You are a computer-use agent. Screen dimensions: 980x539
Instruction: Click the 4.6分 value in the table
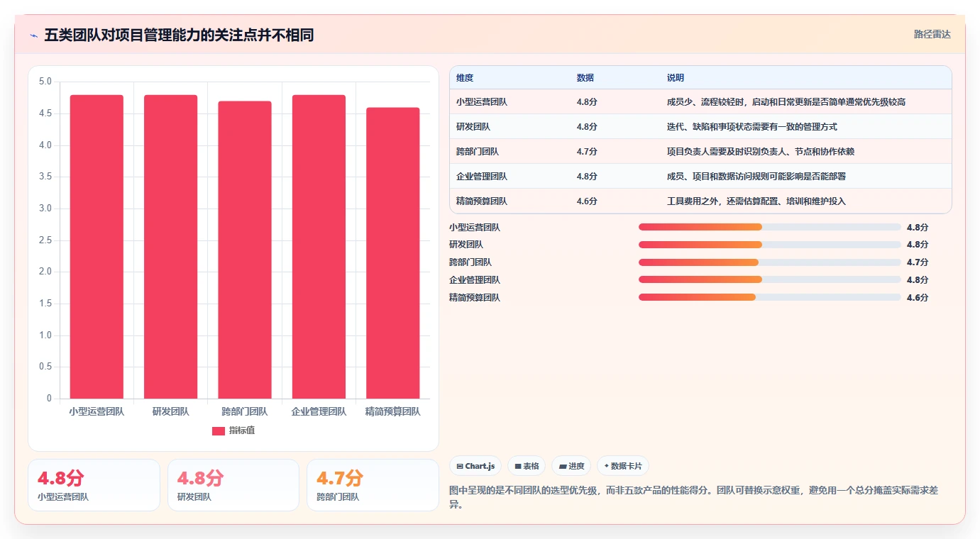587,201
